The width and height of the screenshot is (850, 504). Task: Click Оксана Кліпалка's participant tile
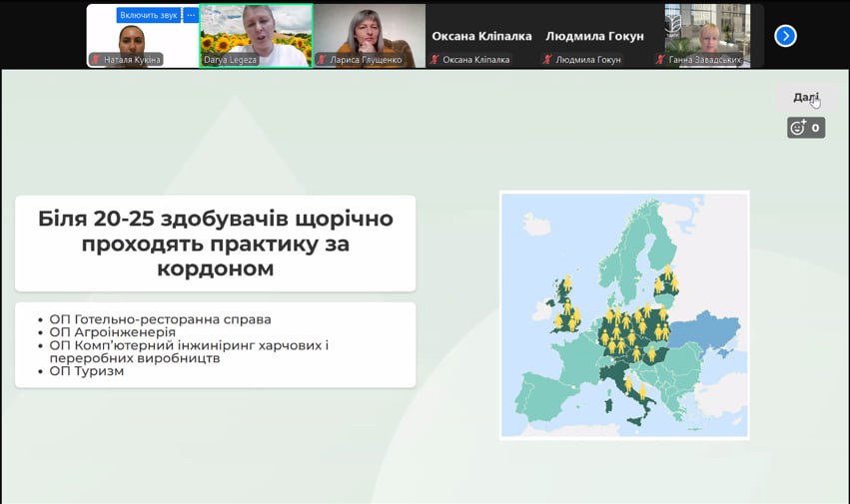click(480, 36)
